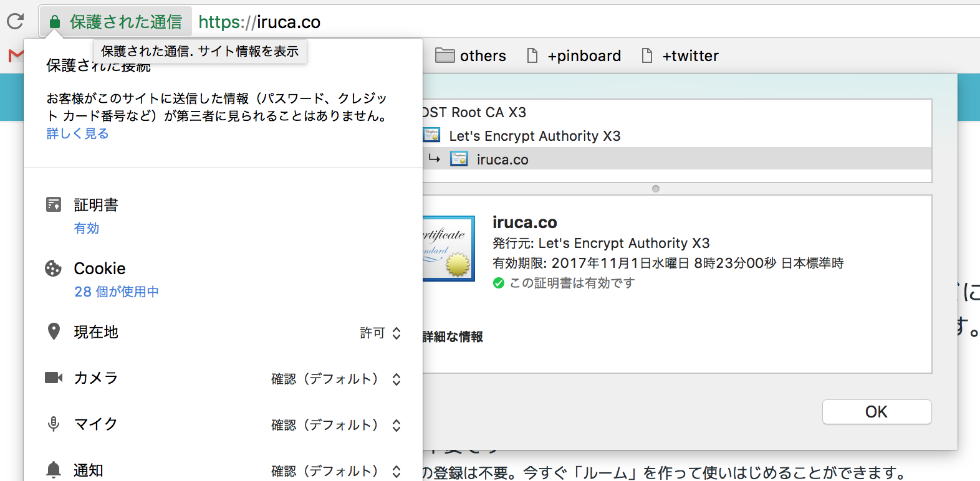980x481 pixels.
Task: Click the カメラ label in site info
Action: tap(96, 378)
